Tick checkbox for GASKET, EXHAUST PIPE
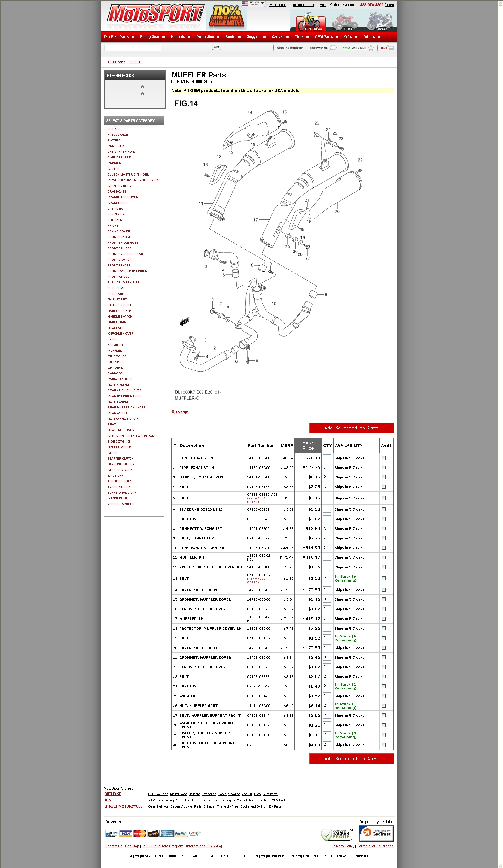This screenshot has width=503, height=868. (x=384, y=477)
